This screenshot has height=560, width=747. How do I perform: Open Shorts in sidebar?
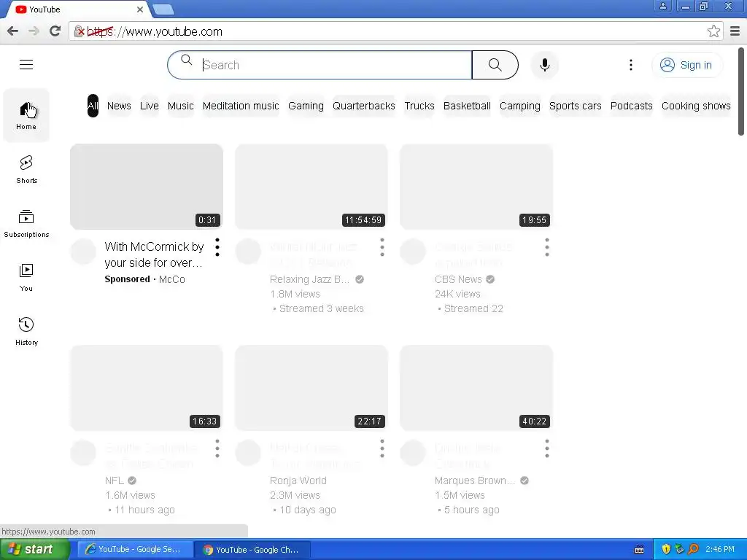[x=26, y=169]
